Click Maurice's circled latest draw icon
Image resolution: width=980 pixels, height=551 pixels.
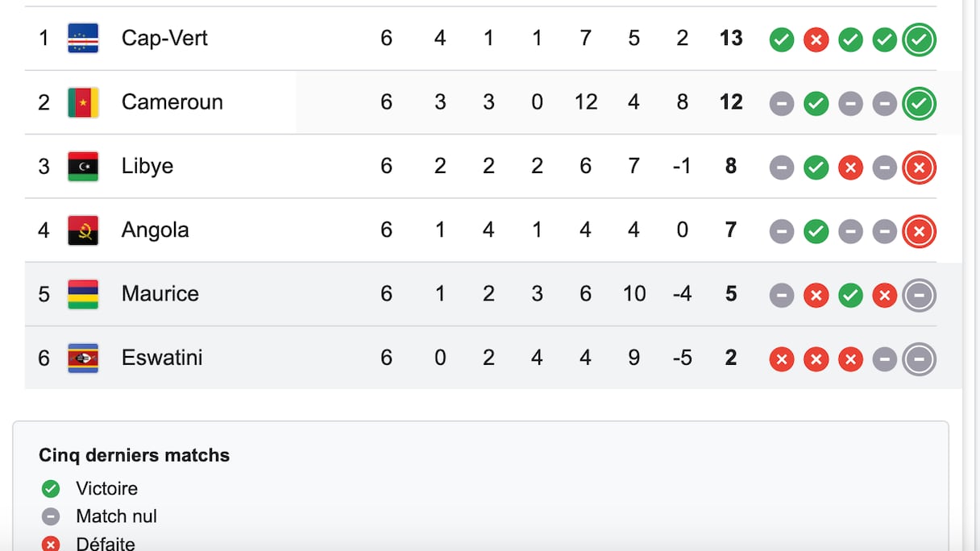(919, 296)
